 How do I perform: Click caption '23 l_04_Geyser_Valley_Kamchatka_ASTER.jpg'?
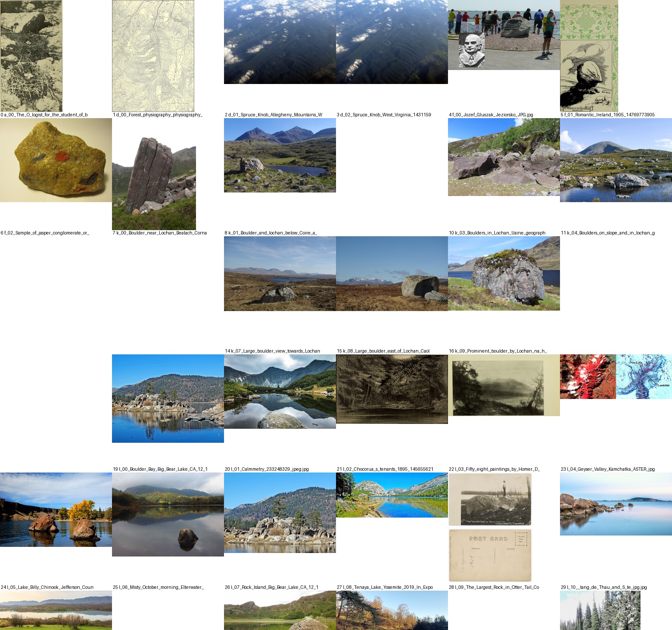[x=608, y=469]
